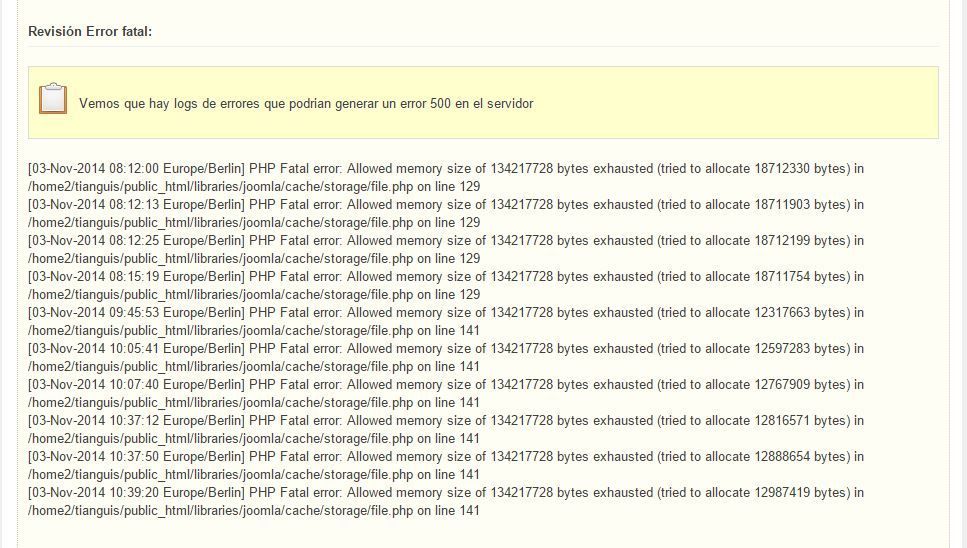
Task: Click the clipboard icon in yellow notice
Action: [53, 99]
